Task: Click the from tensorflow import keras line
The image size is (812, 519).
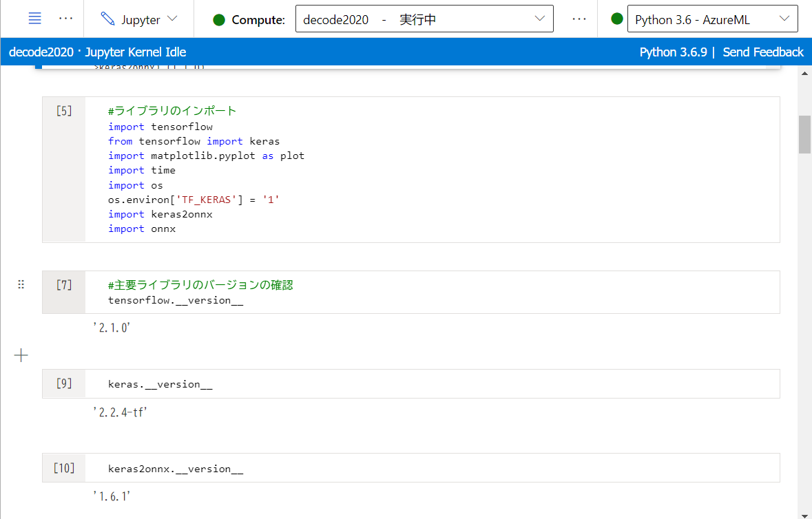Action: tap(194, 141)
